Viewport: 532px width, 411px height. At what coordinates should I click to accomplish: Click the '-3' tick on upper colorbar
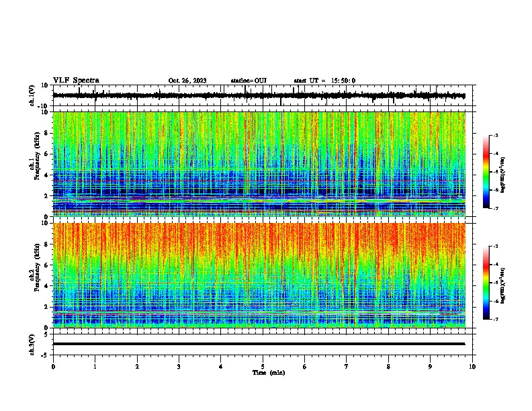(x=496, y=135)
